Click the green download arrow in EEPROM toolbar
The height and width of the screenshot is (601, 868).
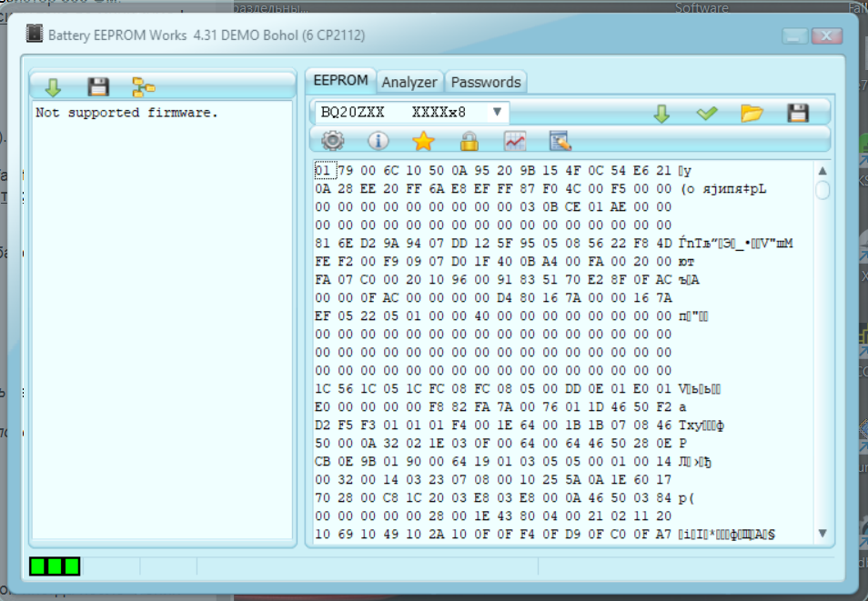tap(661, 114)
